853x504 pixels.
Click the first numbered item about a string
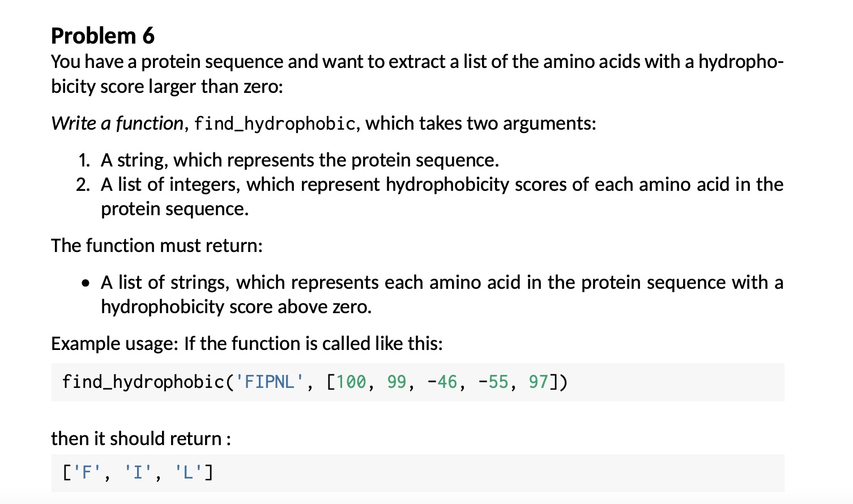click(300, 160)
